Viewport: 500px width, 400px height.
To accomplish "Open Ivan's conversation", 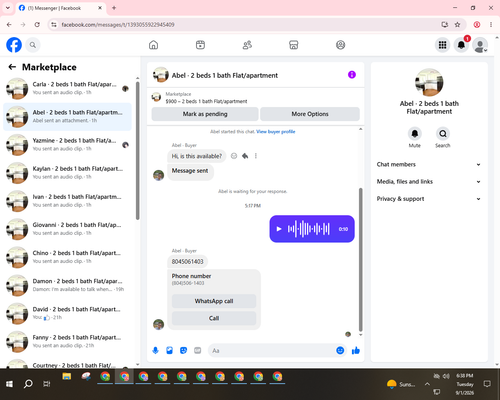I will 67,201.
